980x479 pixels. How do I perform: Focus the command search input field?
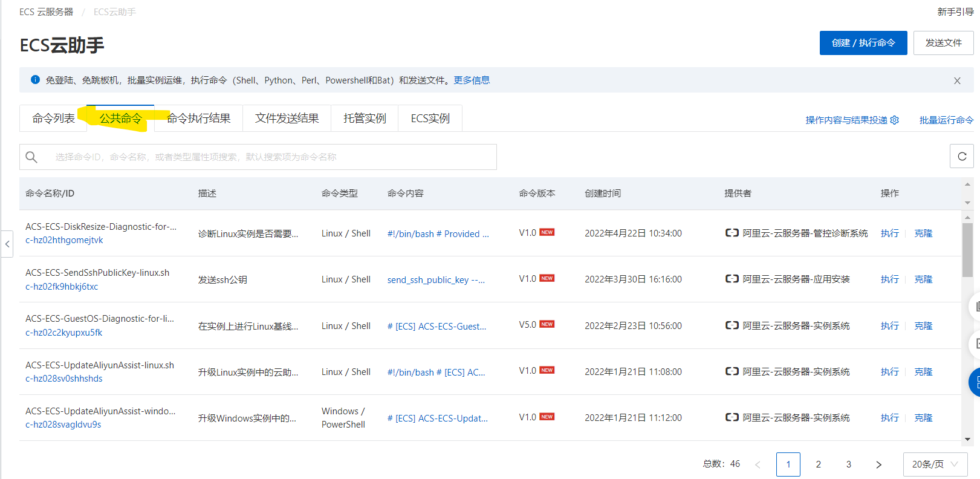[x=258, y=157]
